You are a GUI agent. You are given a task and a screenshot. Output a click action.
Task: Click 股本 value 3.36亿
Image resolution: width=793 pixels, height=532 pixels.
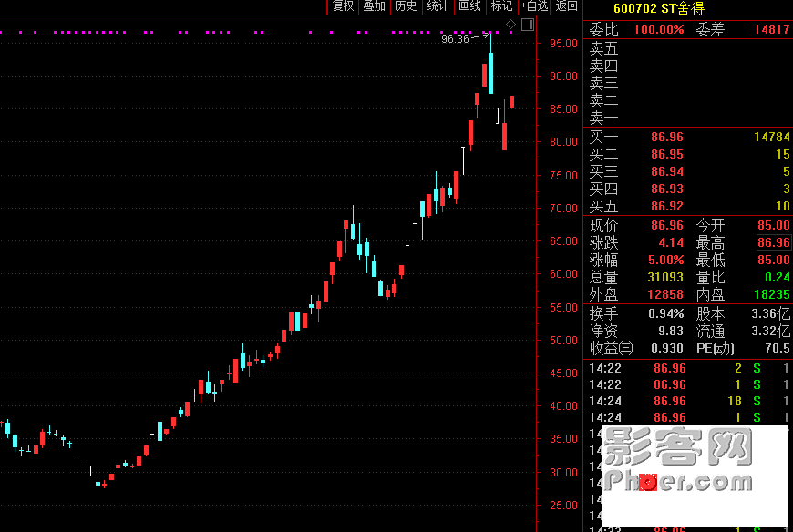point(771,313)
